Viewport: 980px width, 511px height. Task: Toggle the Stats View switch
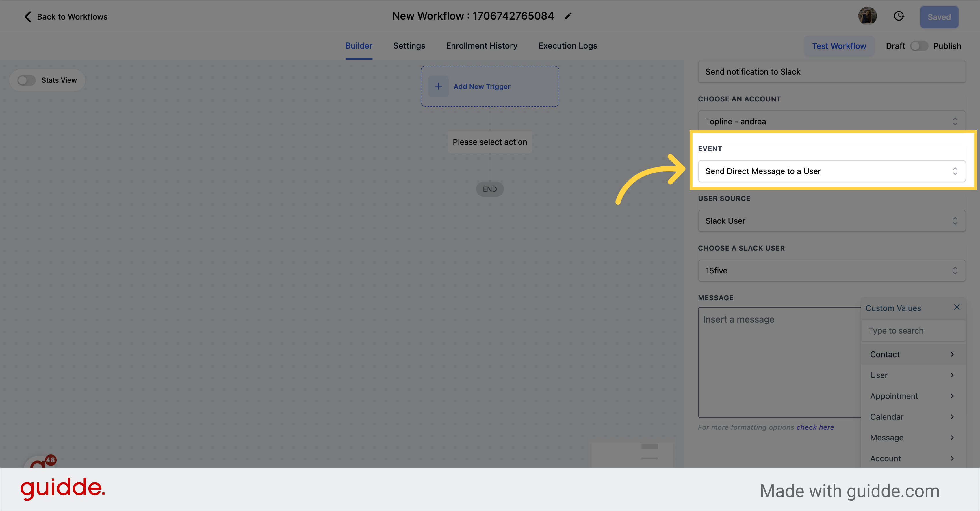click(26, 80)
